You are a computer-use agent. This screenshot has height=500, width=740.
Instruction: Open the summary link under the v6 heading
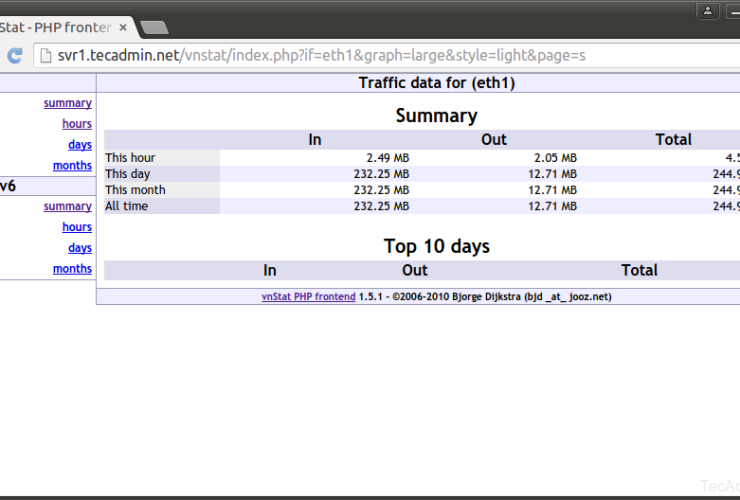click(67, 206)
